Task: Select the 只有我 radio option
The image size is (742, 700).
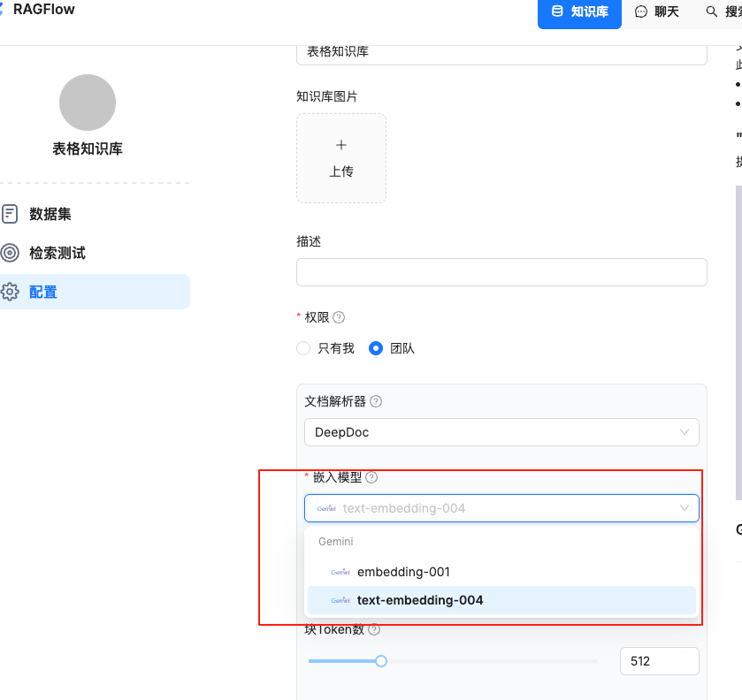Action: (303, 348)
